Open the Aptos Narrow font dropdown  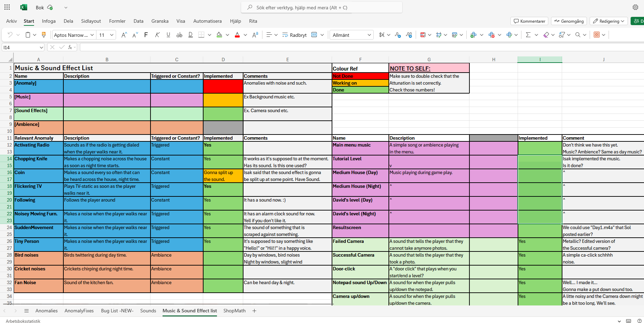(x=74, y=35)
